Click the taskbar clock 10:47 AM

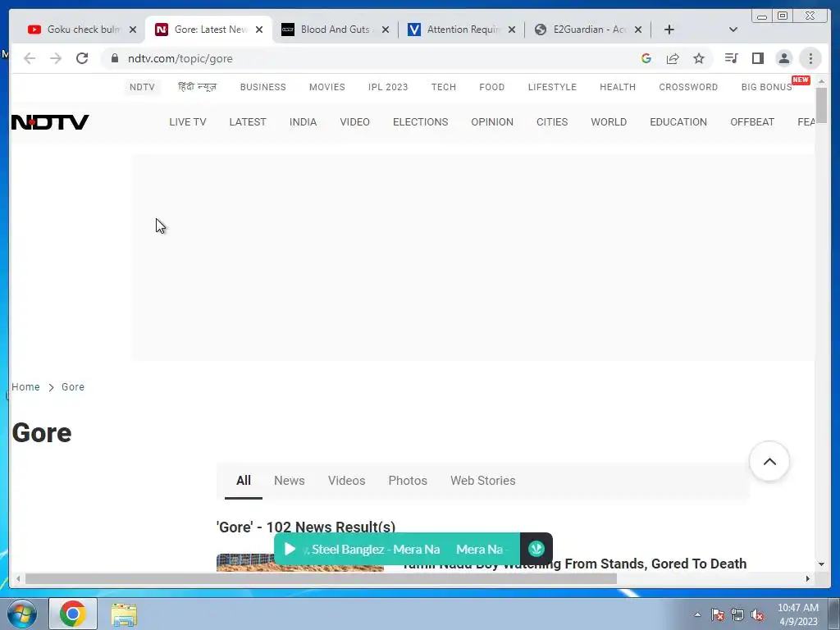click(x=798, y=608)
